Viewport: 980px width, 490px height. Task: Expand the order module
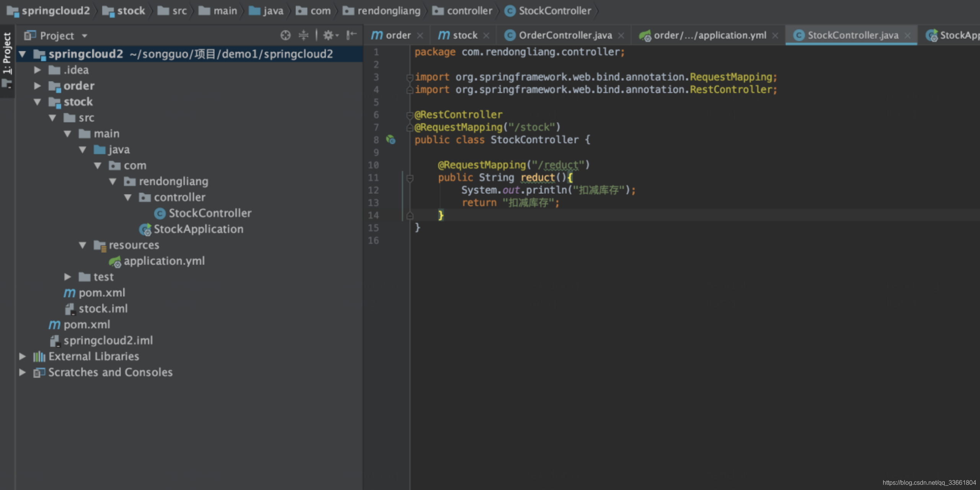37,86
